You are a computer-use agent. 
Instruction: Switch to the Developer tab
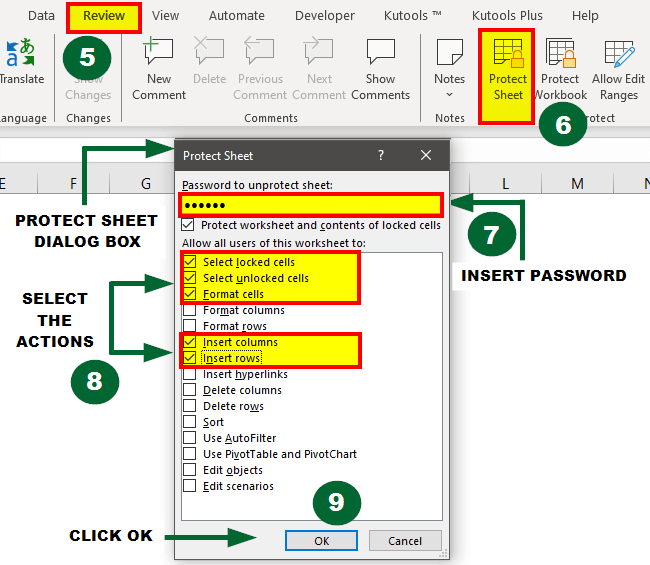tap(325, 16)
